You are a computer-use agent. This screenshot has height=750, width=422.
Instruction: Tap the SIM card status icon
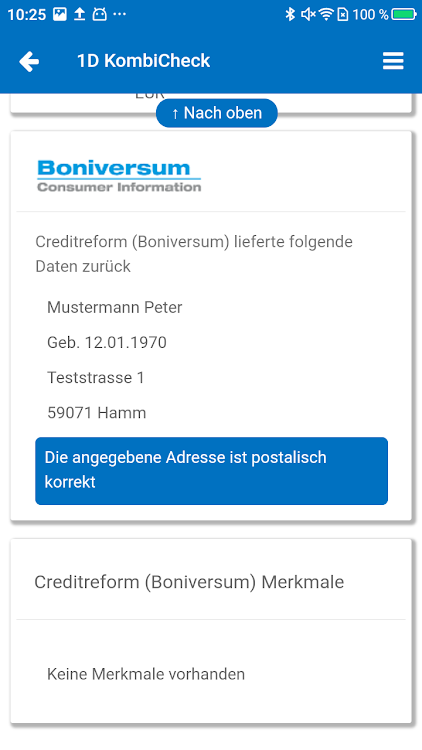point(343,14)
